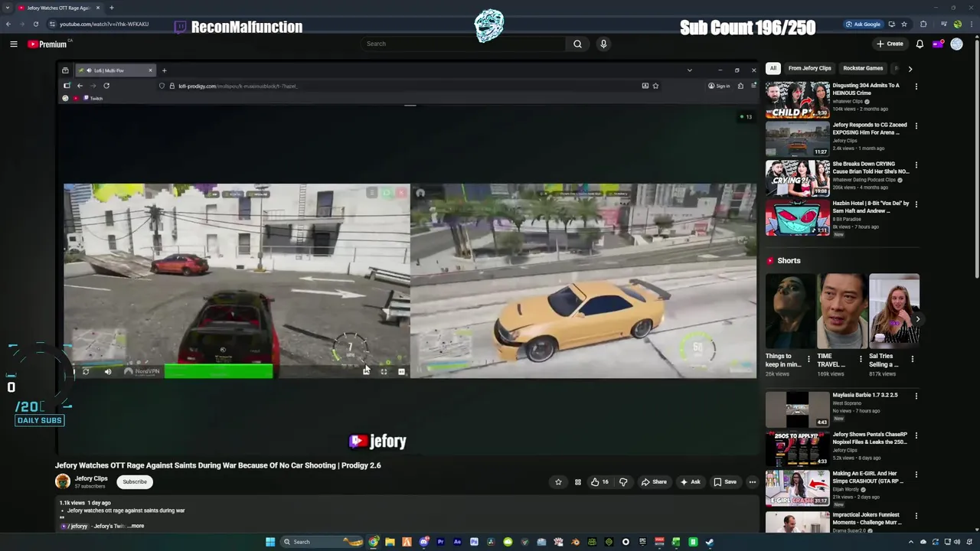
Task: Open options for the TIME TRAVEL short
Action: [x=861, y=358]
